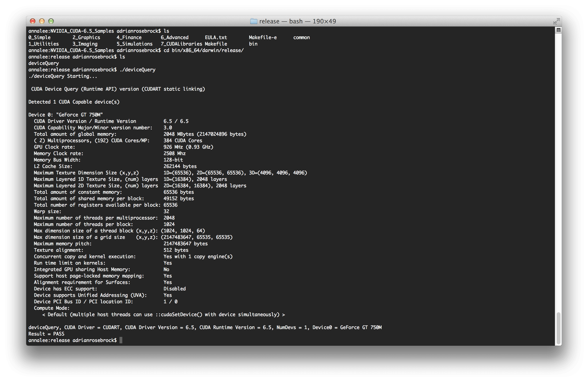Click '6_Advanced' directory name
This screenshot has width=588, height=382.
[x=174, y=37]
